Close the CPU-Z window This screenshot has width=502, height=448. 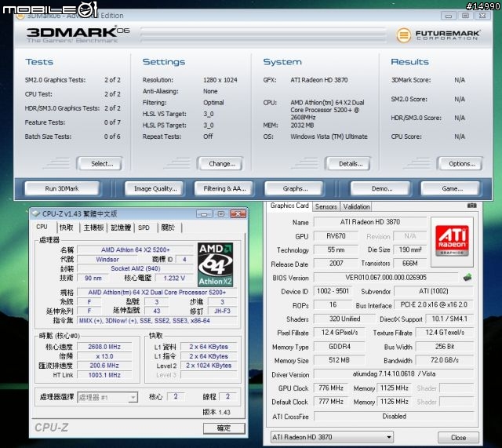coord(238,214)
